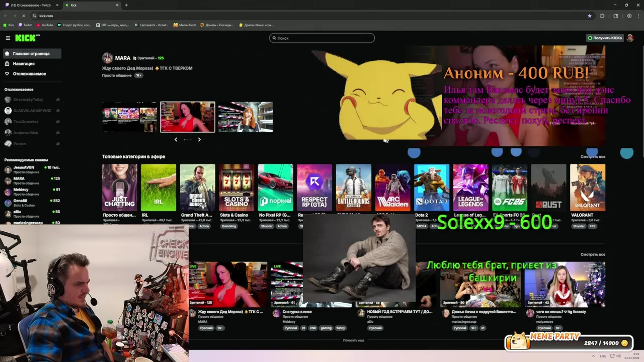644x362 pixels.
Task: Click the chill tag under Meldecy stream
Action: pyautogui.click(x=312, y=328)
